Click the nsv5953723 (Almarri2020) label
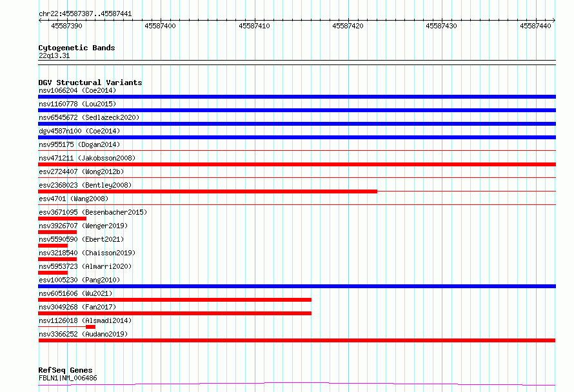The height and width of the screenshot is (392, 574). (x=85, y=266)
